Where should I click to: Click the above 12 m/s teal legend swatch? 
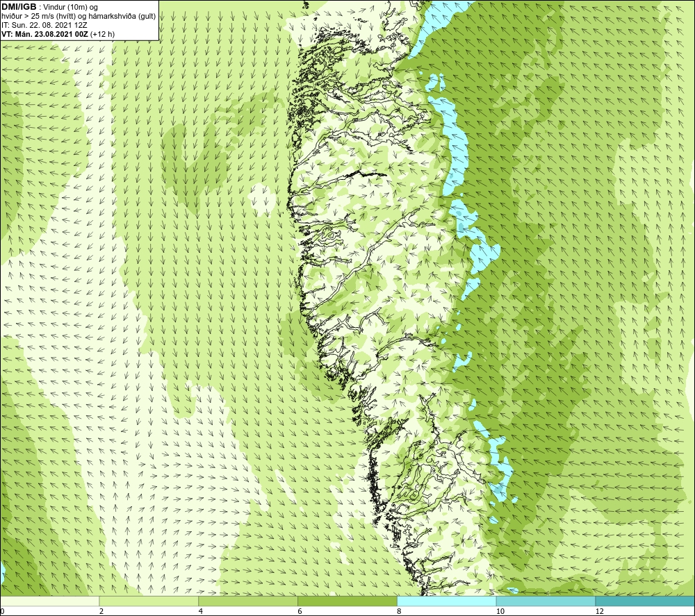646,601
